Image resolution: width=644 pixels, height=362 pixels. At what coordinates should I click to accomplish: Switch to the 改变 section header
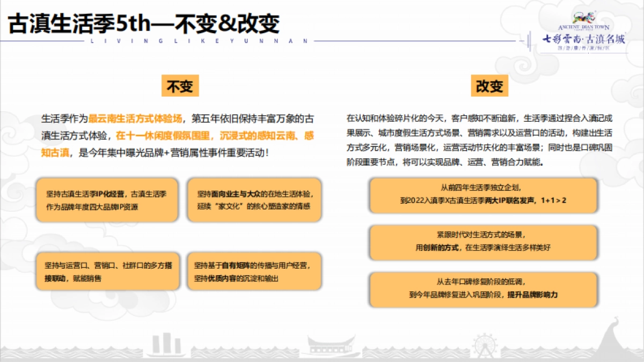(x=489, y=85)
